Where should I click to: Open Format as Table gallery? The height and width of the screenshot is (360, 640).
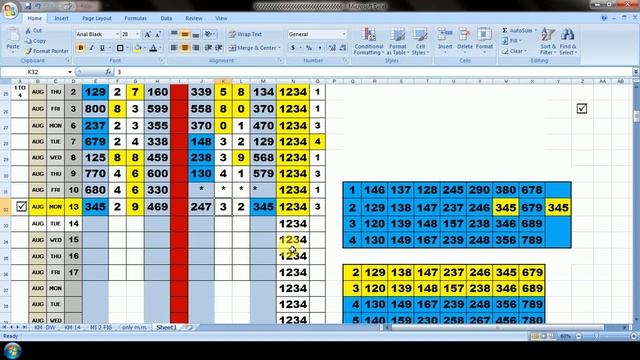tap(398, 41)
